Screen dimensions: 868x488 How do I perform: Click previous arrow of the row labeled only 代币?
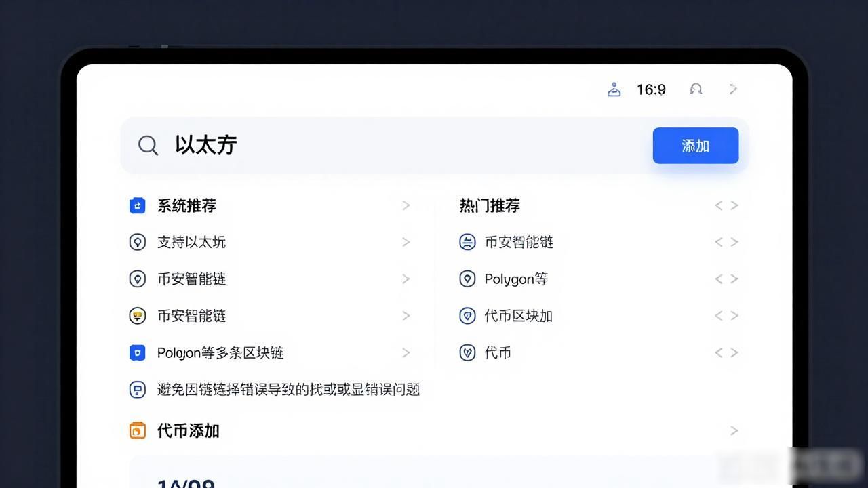pos(719,352)
